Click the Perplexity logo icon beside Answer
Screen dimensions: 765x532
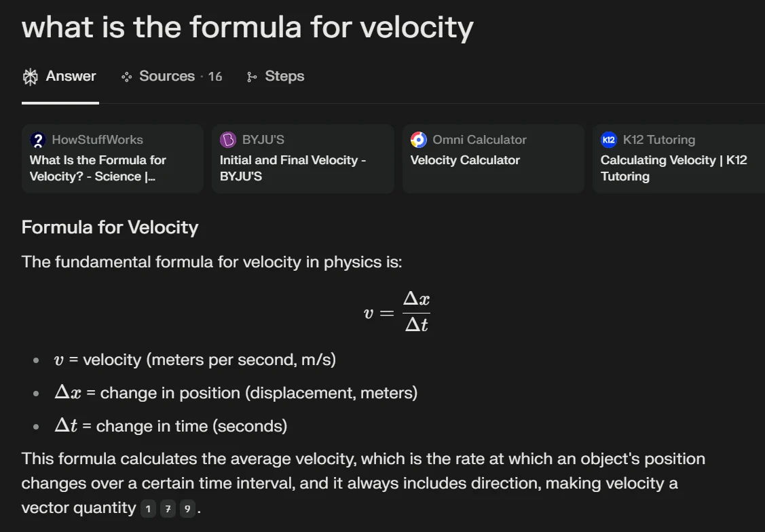[30, 77]
